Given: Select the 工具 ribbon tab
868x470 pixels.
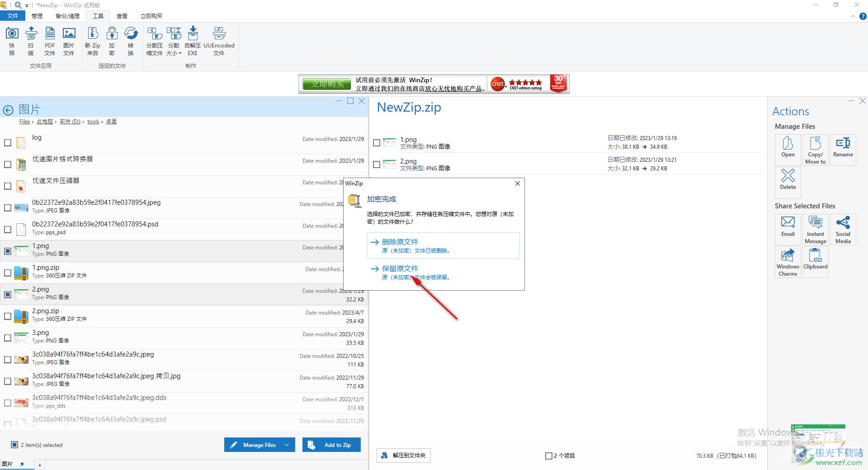Looking at the screenshot, I should pyautogui.click(x=98, y=16).
